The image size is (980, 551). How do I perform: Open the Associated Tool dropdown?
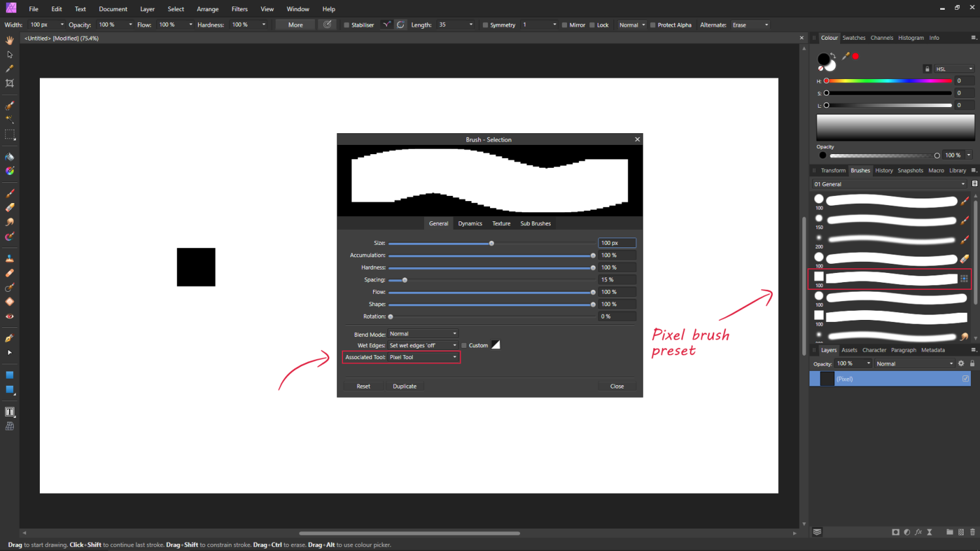click(423, 357)
